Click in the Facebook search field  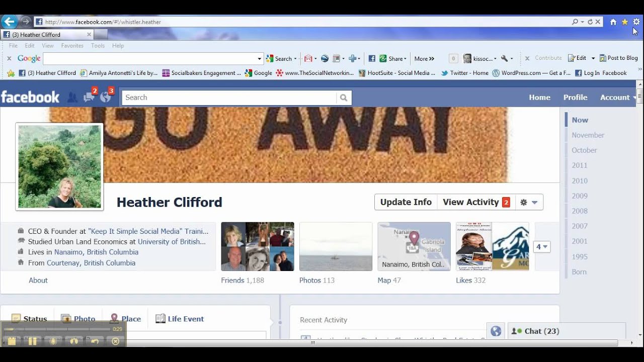click(x=229, y=98)
